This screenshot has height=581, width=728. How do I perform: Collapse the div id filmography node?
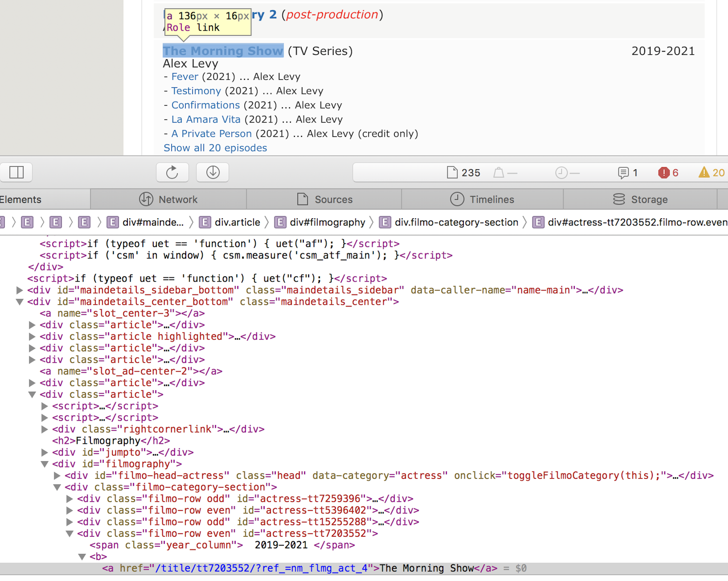coord(45,464)
